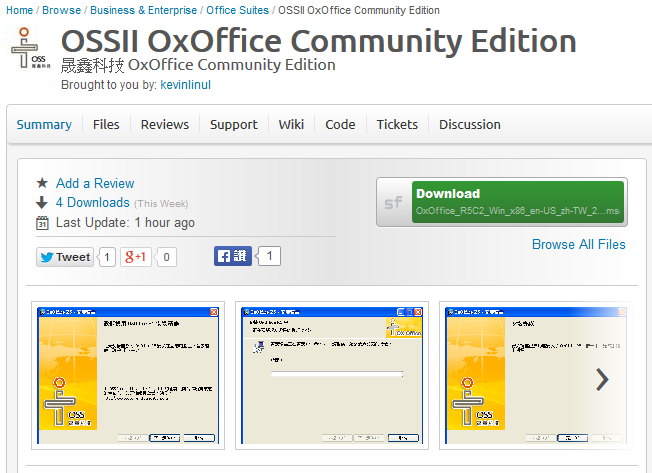Open the Tickets tab
The image size is (652, 473).
(397, 125)
